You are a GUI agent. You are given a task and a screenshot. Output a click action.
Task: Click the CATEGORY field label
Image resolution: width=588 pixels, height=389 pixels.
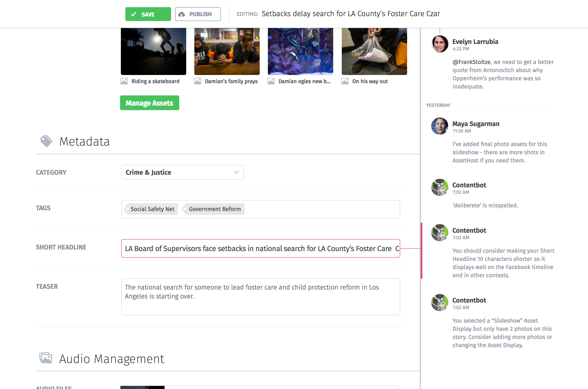click(x=51, y=172)
